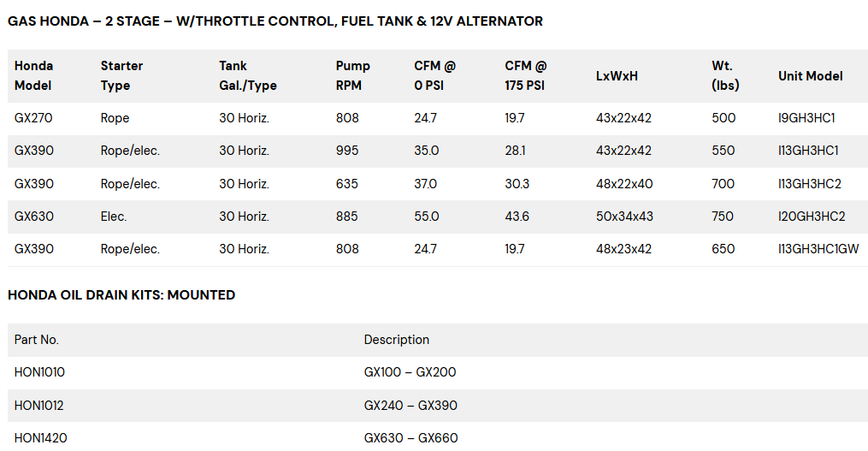Image resolution: width=868 pixels, height=451 pixels.
Task: Click the CFM @ 175 PSI header
Action: 525,75
